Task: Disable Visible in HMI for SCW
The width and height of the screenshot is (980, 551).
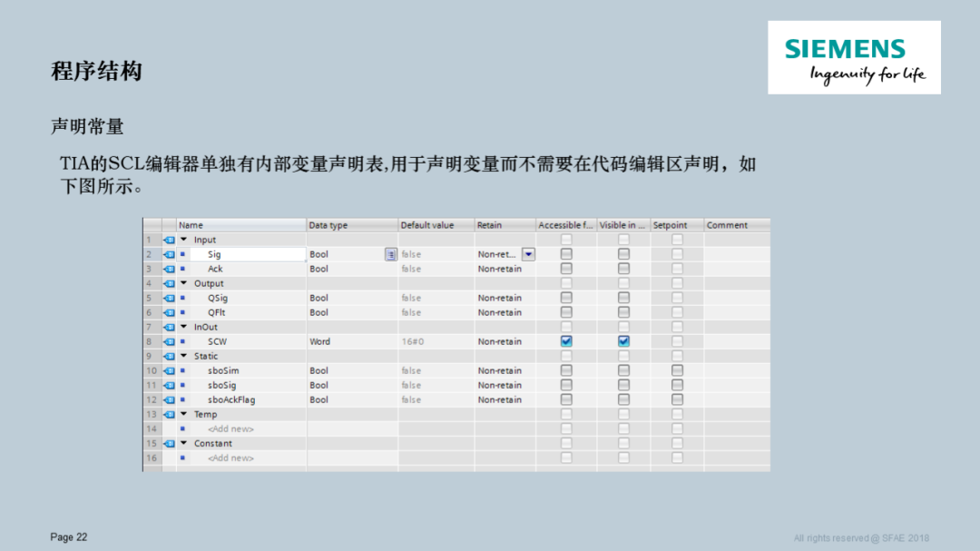Action: pos(623,340)
